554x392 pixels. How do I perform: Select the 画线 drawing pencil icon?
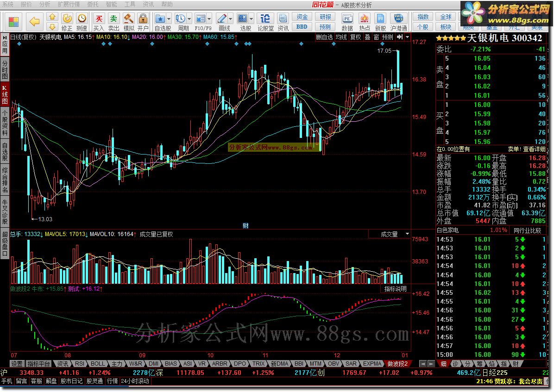(221, 18)
